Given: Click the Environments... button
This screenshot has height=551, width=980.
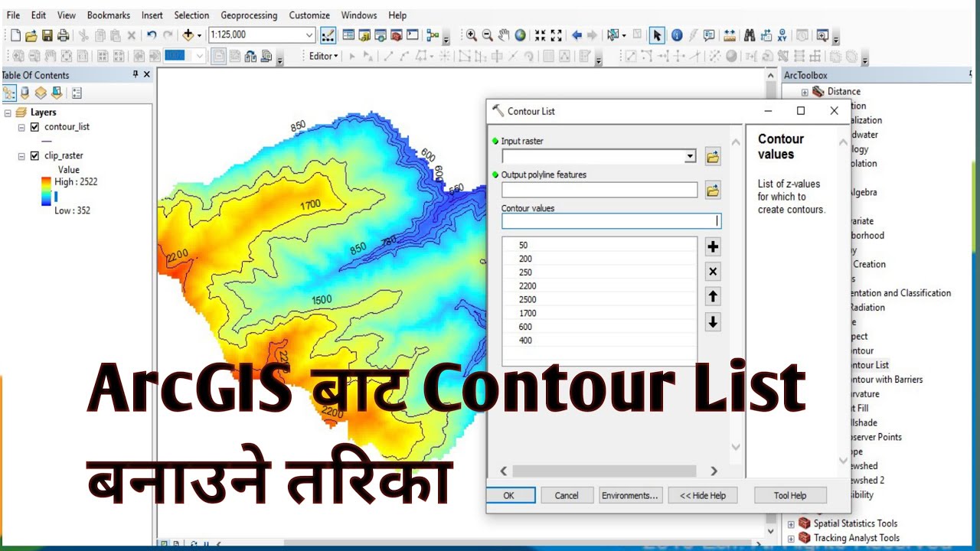Looking at the screenshot, I should tap(629, 495).
